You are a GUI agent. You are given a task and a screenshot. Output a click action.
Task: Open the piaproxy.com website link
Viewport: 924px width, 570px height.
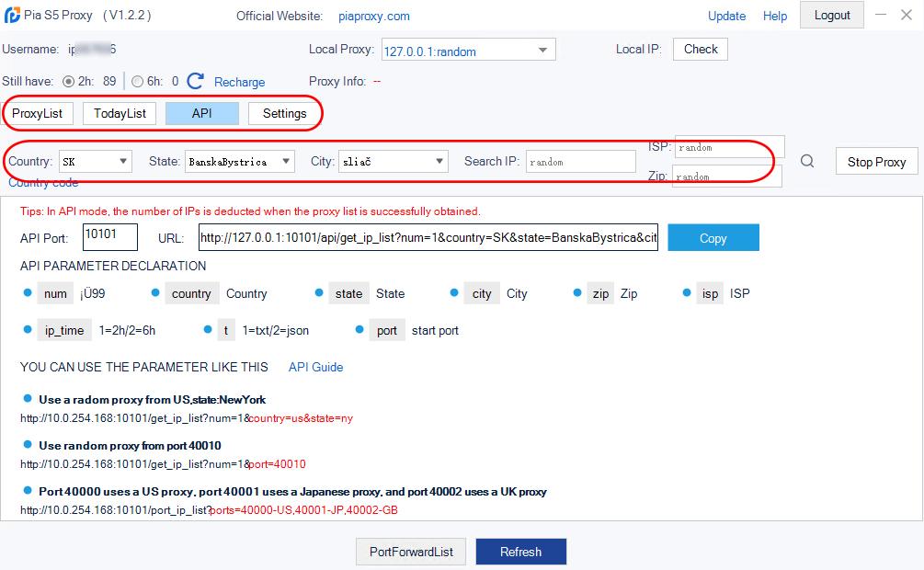[x=374, y=16]
